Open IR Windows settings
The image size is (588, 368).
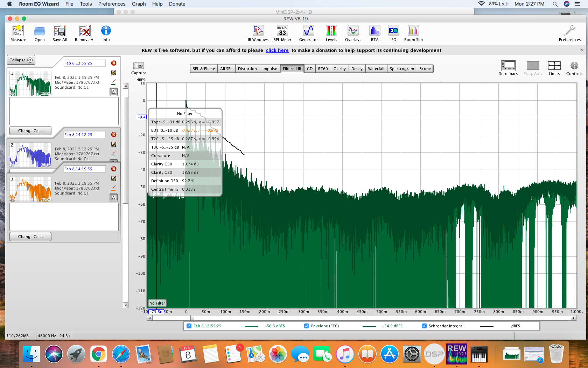coord(258,33)
